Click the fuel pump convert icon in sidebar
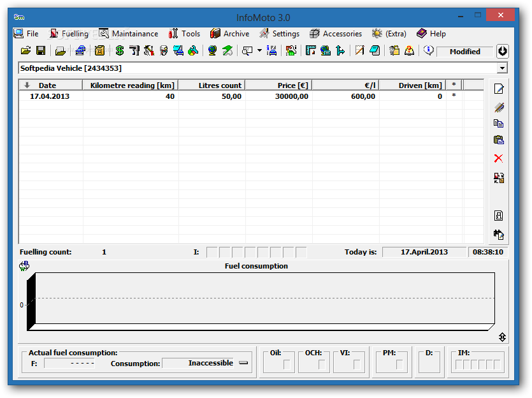Screen dimensions: 532x398 coord(499,178)
